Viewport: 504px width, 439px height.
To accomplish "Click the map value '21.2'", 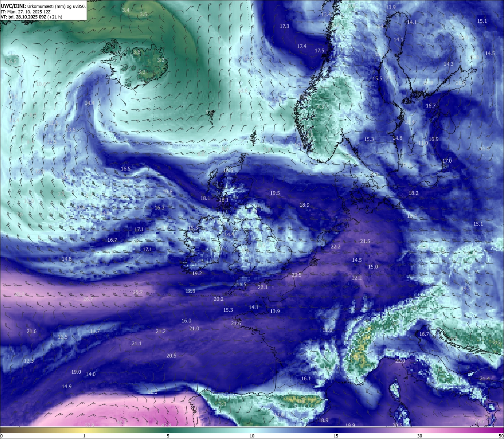I will pos(161,332).
